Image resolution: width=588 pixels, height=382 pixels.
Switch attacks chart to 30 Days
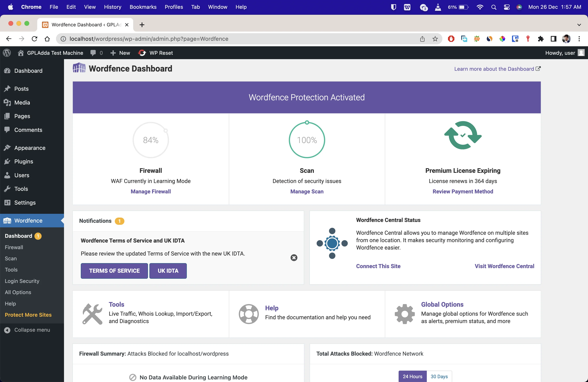point(439,376)
